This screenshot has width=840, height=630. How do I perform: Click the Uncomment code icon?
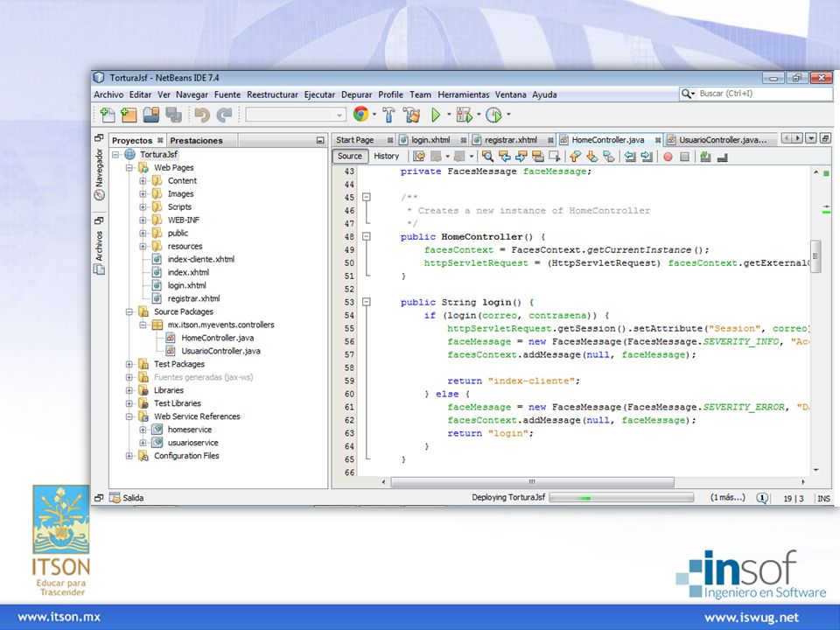pos(722,157)
